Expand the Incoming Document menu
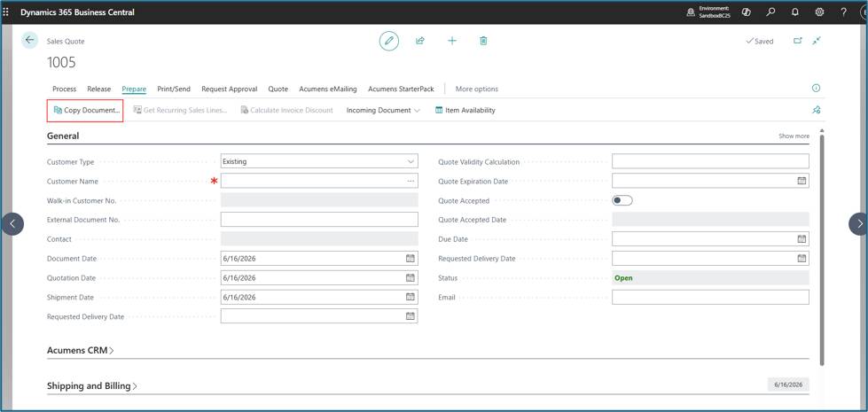 pyautogui.click(x=383, y=110)
